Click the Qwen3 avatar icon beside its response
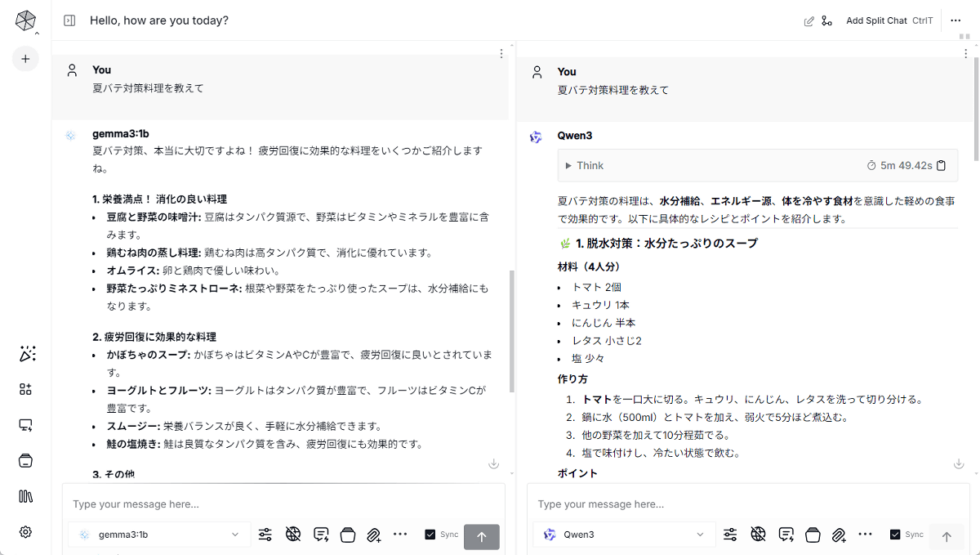Image resolution: width=980 pixels, height=555 pixels. click(536, 137)
